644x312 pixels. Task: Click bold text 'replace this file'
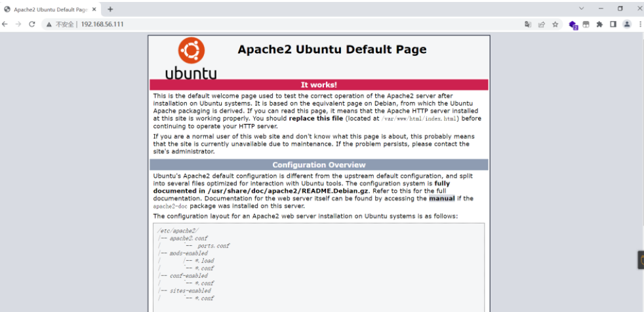pos(316,119)
